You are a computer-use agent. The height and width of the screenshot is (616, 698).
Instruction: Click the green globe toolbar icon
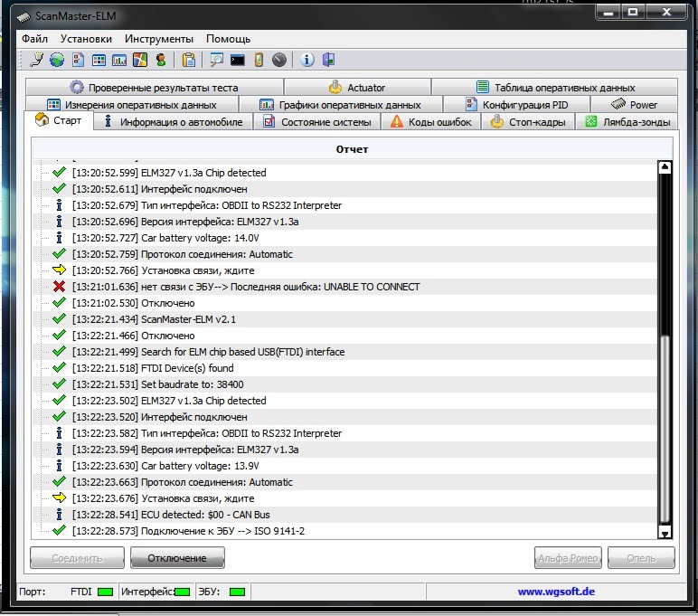coord(57,60)
